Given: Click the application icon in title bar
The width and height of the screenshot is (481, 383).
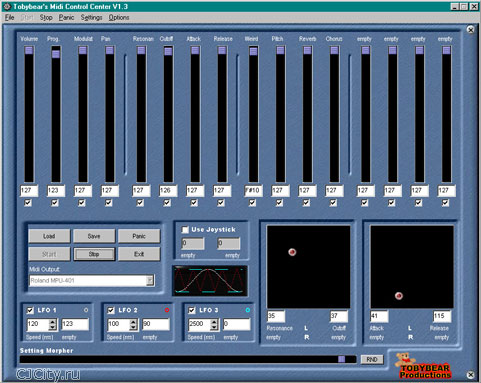Looking at the screenshot, I should click(x=7, y=6).
